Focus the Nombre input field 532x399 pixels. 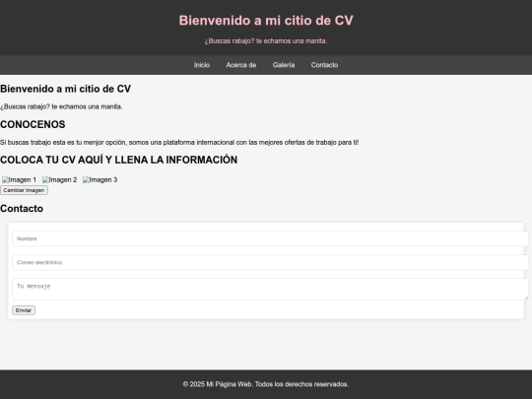270,238
